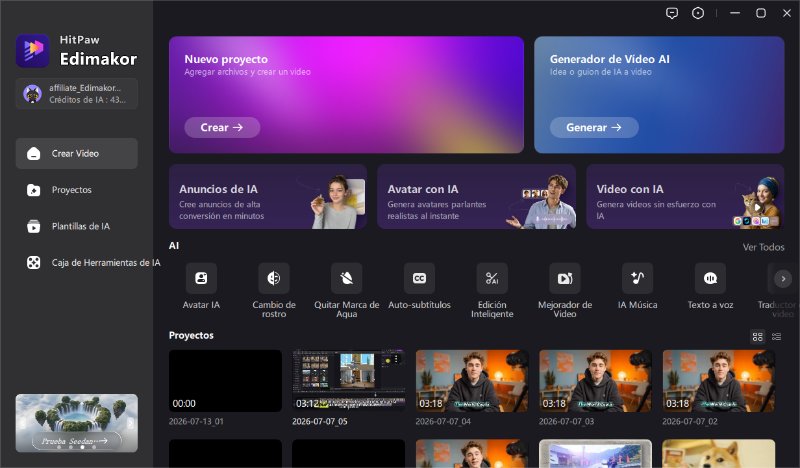Select the Crear Video sidebar tab
Screen dimensions: 800x468
[77, 153]
